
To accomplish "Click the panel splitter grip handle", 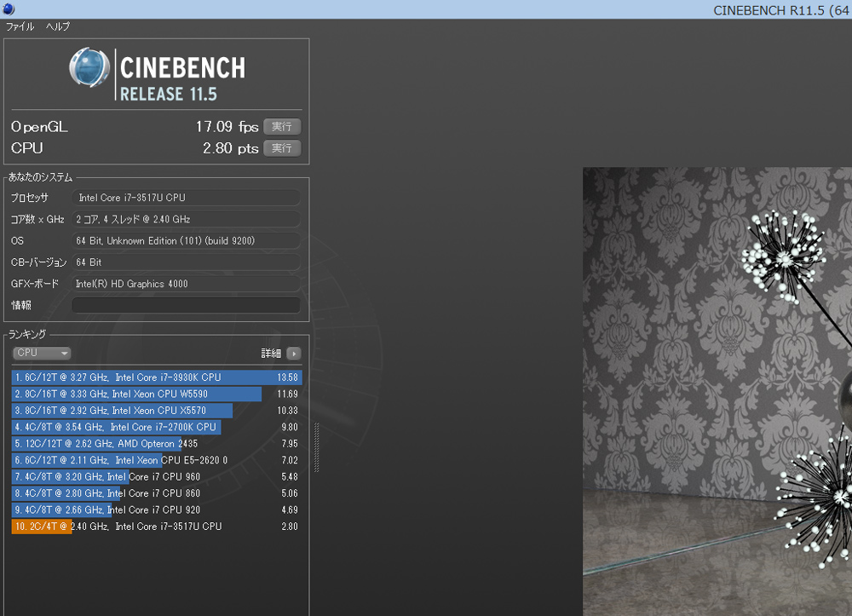I will point(317,447).
